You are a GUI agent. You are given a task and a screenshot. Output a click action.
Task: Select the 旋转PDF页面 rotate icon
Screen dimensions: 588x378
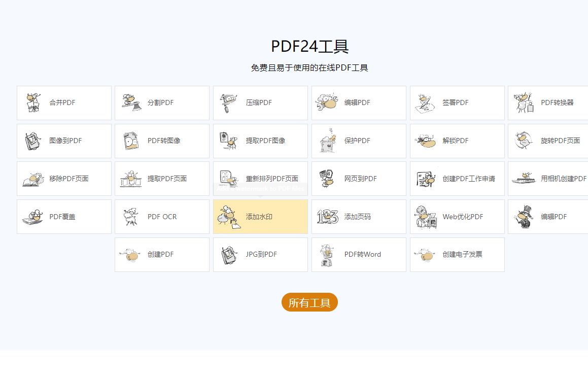524,141
